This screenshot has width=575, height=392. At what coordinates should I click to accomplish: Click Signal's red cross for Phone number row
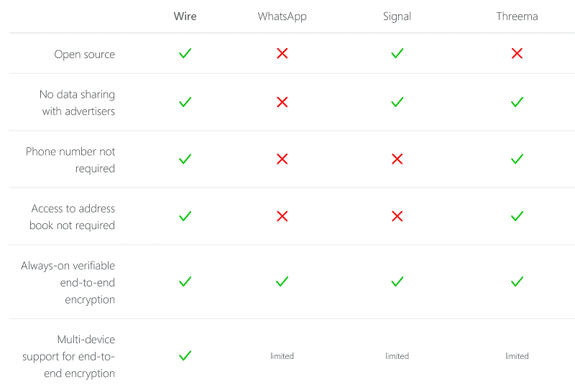397,159
